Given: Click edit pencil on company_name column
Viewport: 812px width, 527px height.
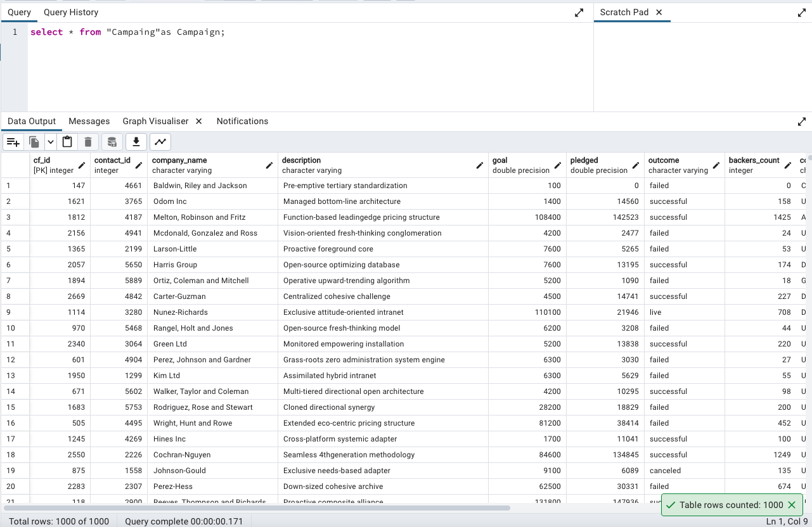Looking at the screenshot, I should [269, 165].
